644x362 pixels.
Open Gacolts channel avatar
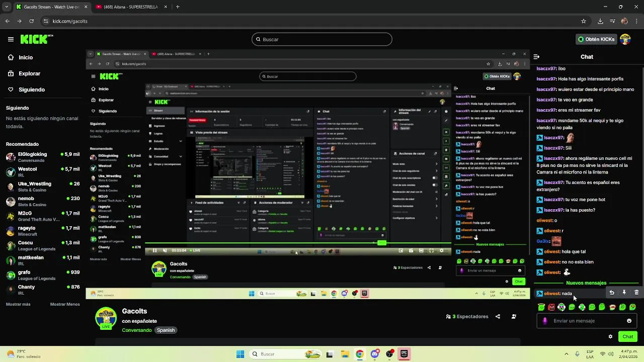point(106,318)
